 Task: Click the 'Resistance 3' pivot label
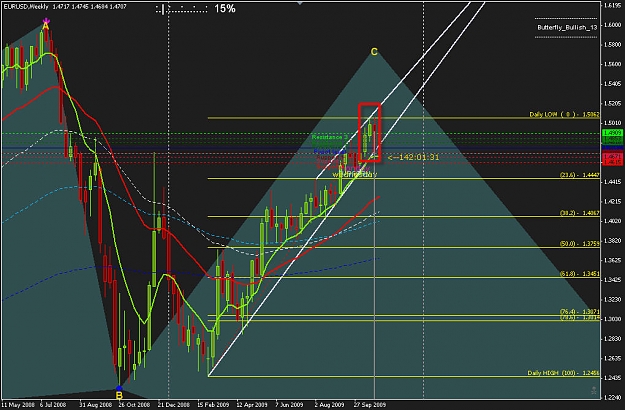(x=330, y=137)
